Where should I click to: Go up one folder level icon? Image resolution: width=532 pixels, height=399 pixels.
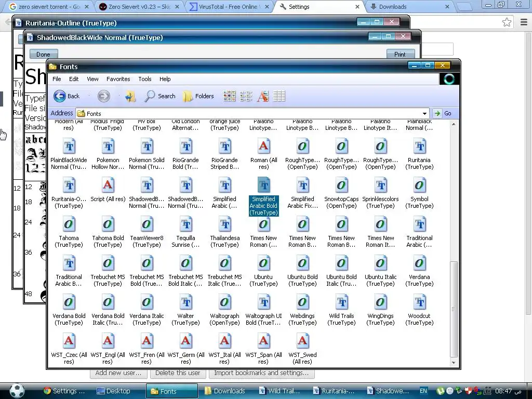[130, 96]
